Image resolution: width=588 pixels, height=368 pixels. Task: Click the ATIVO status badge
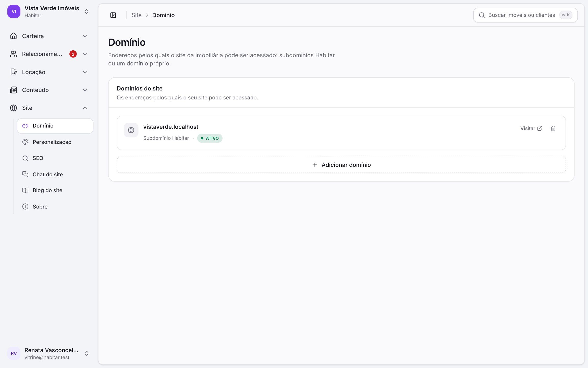click(210, 138)
